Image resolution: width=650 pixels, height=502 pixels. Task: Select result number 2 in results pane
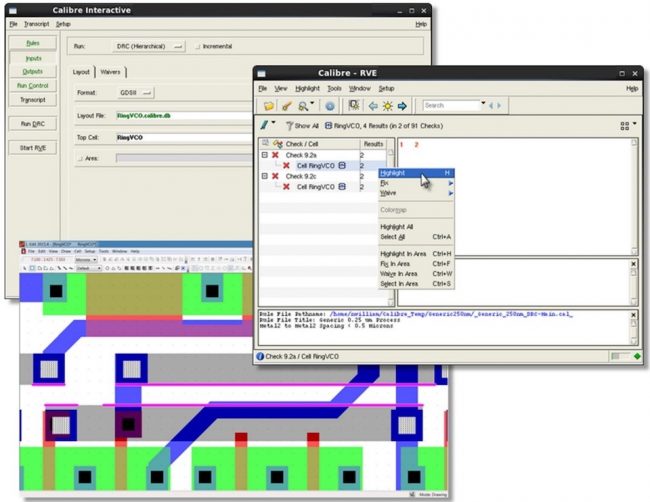click(x=416, y=145)
